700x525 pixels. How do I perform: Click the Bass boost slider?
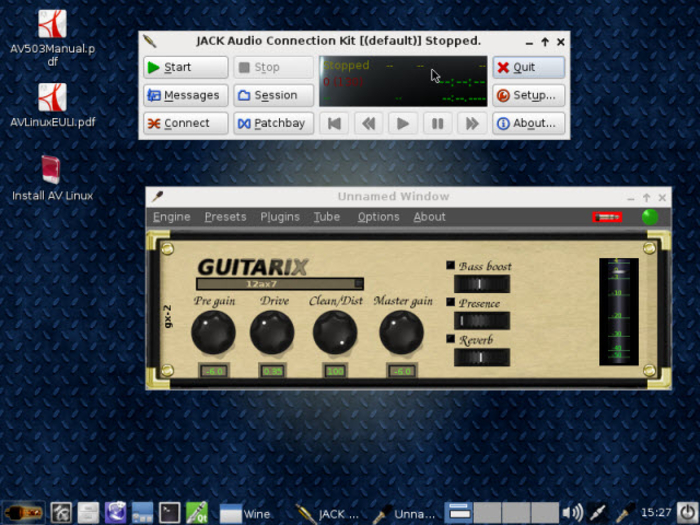[x=482, y=284]
